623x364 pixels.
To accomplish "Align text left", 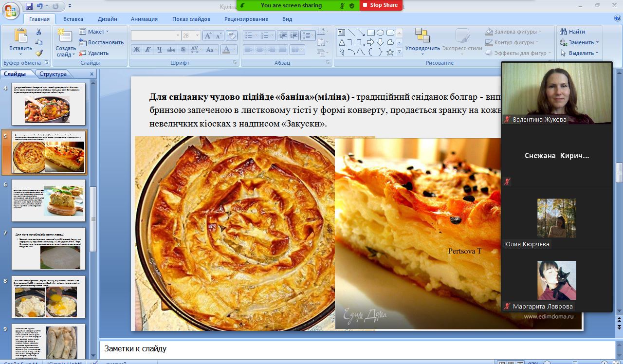I will point(249,49).
